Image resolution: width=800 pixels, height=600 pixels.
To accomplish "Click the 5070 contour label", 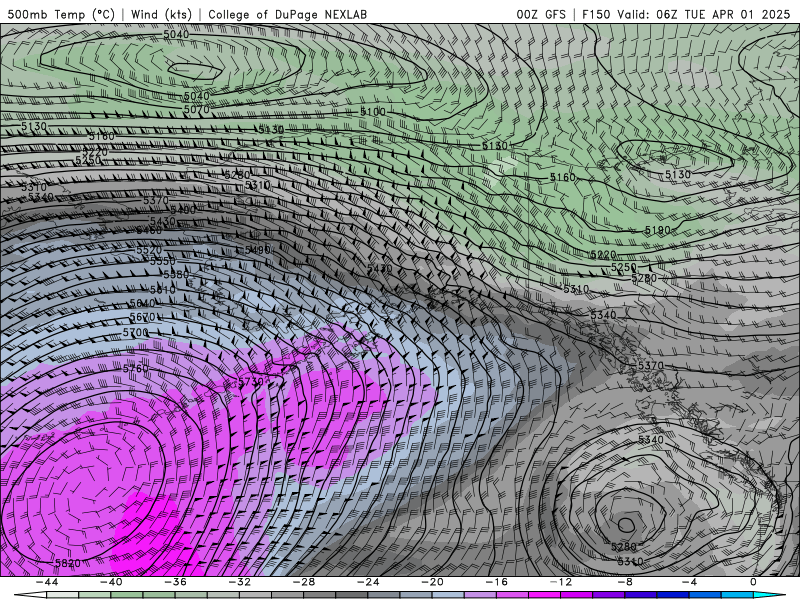I will [x=196, y=109].
